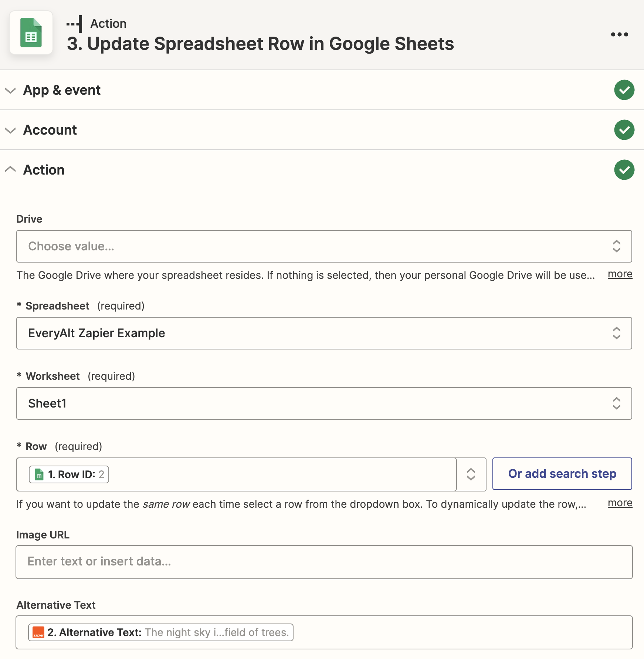
Task: Select the Row ID: 2 data pill
Action: click(69, 474)
